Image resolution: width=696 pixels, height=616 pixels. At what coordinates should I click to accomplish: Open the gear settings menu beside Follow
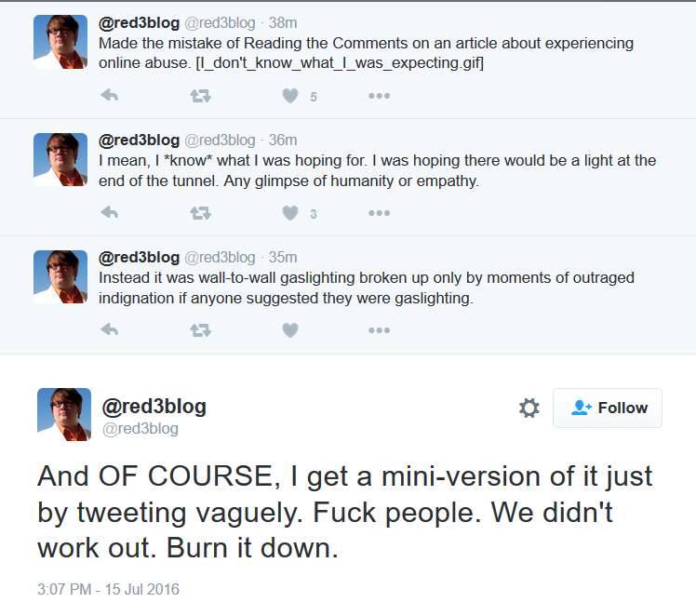(529, 408)
